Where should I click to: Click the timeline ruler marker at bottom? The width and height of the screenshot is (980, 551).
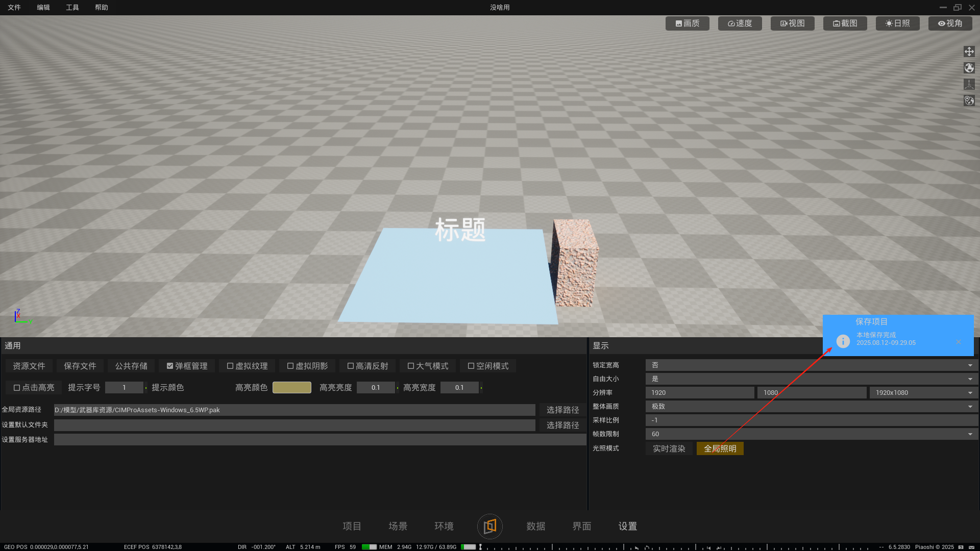pyautogui.click(x=480, y=546)
